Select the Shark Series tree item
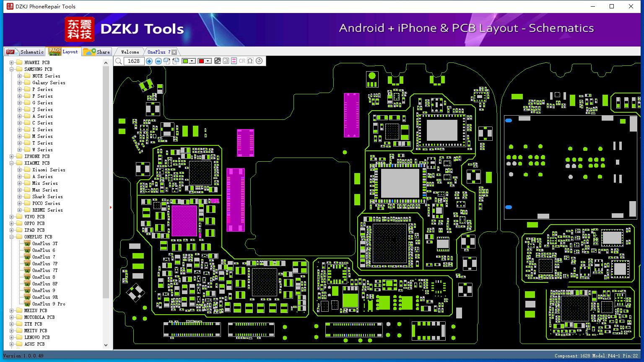Screen dimensions: 644x362 (47, 197)
